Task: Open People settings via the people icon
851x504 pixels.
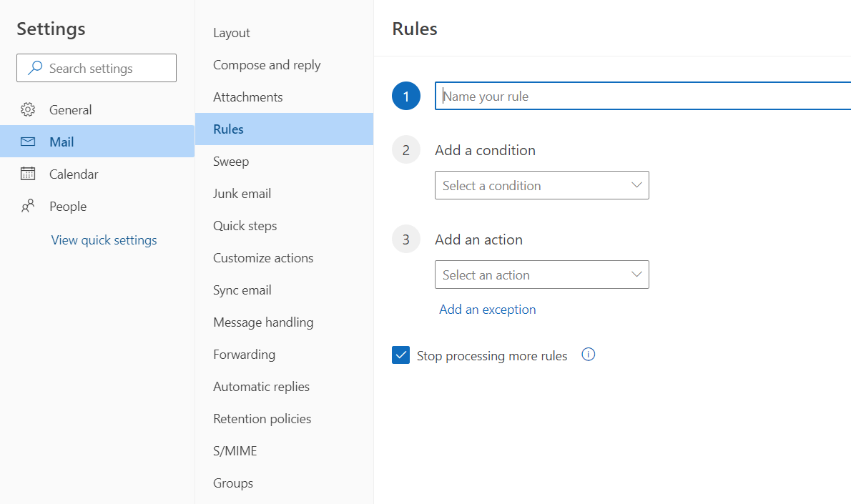Action: (29, 206)
